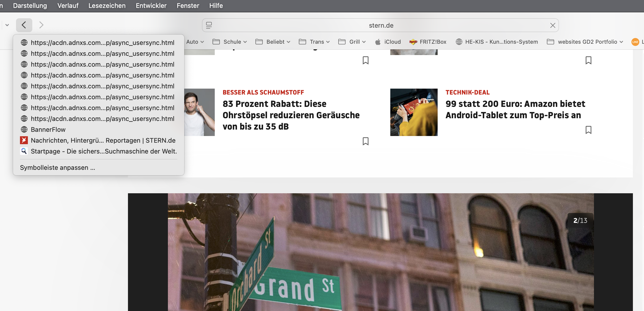Open the Verlauf menu
Image resolution: width=644 pixels, height=311 pixels.
click(x=68, y=5)
